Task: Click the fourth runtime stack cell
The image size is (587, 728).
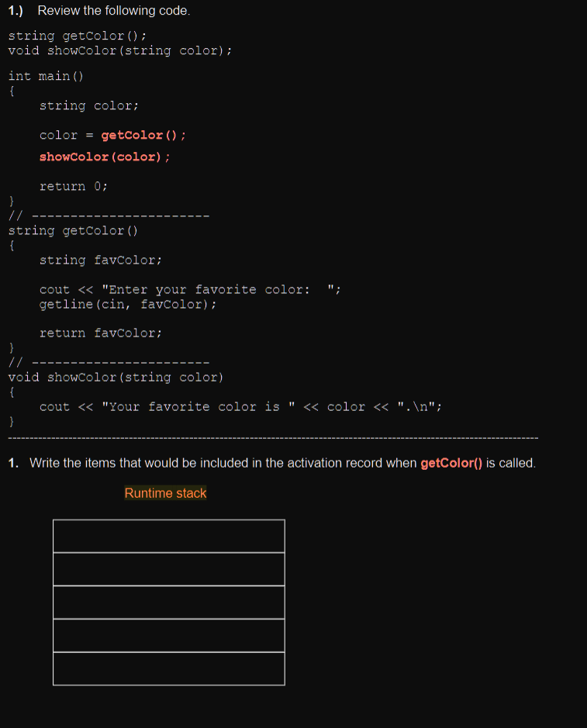Action: tap(169, 636)
